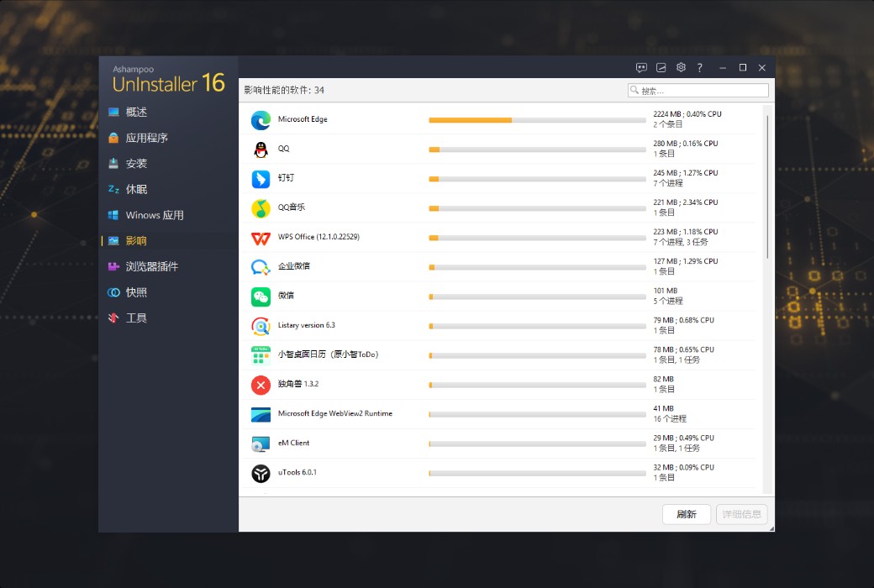Click the 'Microsoft Edge' name text
This screenshot has width=874, height=588.
[x=302, y=119]
